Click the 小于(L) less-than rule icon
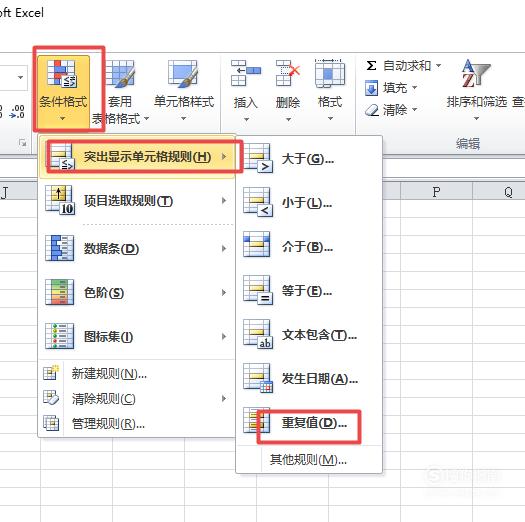The height and width of the screenshot is (522, 525). pyautogui.click(x=258, y=202)
